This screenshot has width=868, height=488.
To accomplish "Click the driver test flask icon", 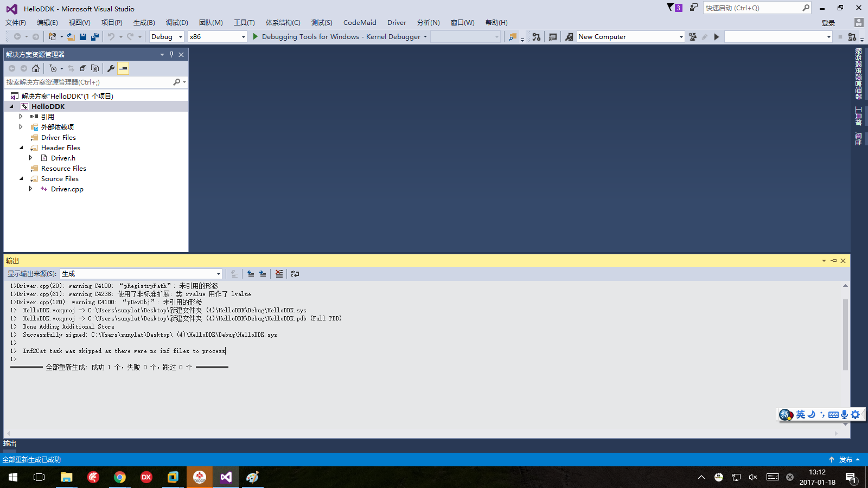I will coord(693,37).
